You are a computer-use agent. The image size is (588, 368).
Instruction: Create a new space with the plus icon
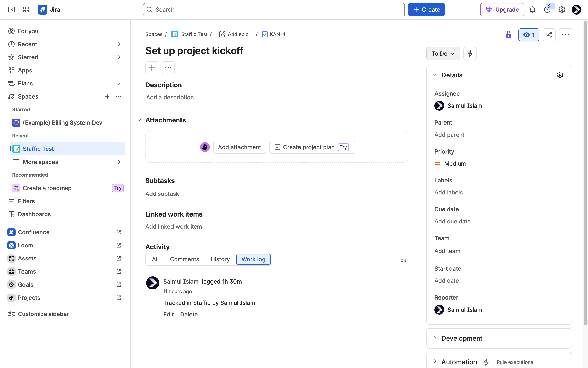[107, 96]
